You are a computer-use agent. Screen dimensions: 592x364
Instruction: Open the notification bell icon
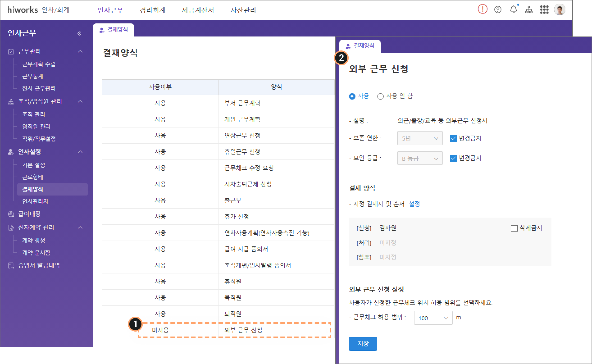pyautogui.click(x=513, y=9)
